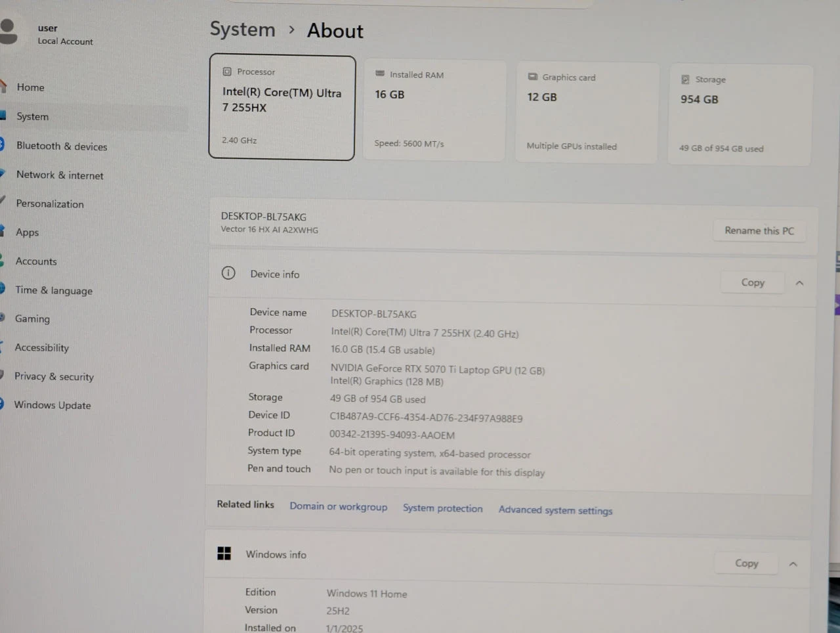Viewport: 840px width, 633px height.
Task: Collapse the Windows info section chevron
Action: click(793, 564)
